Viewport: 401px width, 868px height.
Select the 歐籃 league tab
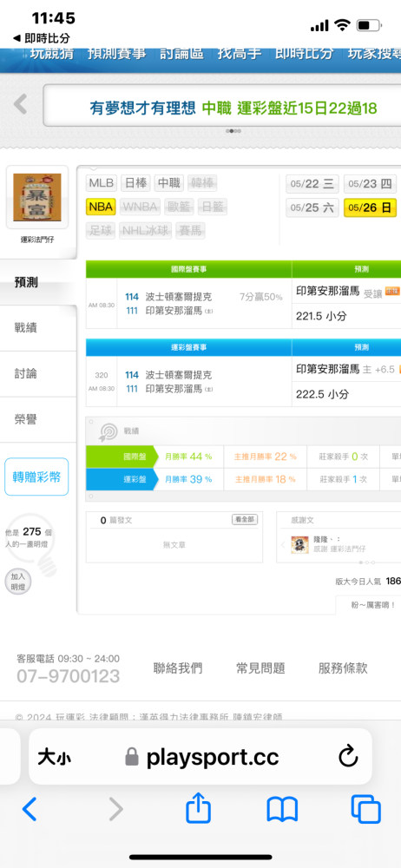pos(180,207)
